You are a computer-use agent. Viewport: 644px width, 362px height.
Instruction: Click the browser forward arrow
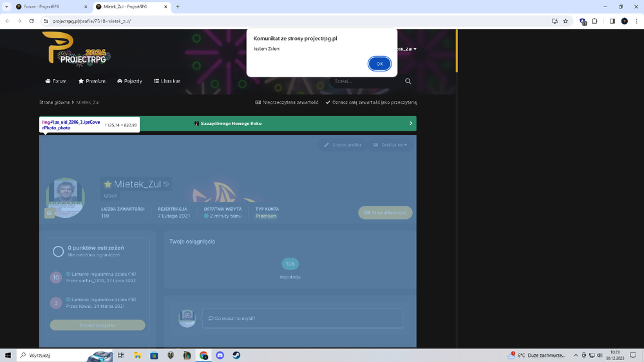point(19,21)
